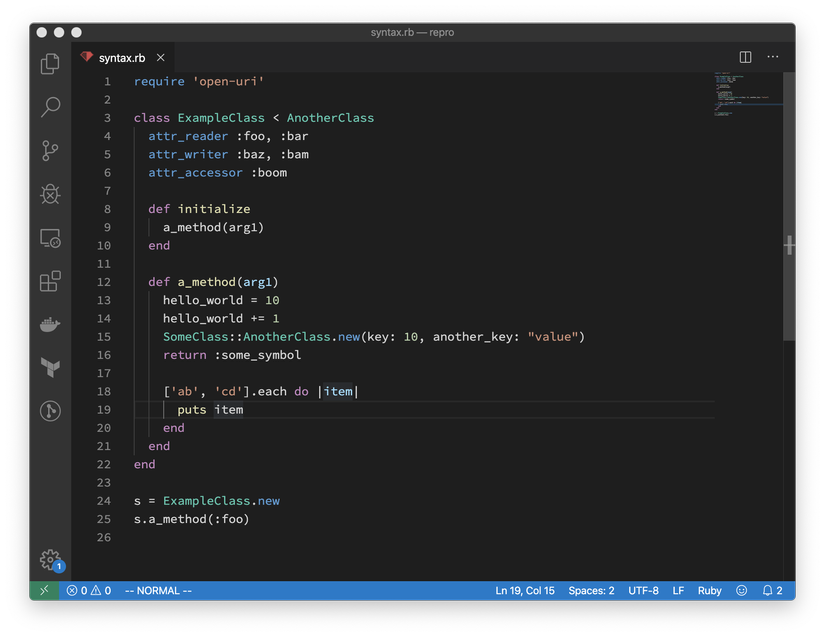825x637 pixels.
Task: Change language mode from Ruby
Action: click(x=709, y=591)
